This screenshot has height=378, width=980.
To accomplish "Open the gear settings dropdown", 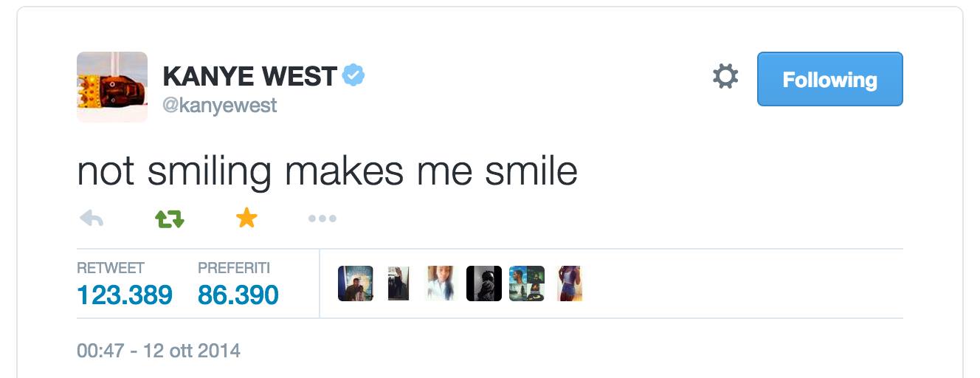I will [x=725, y=77].
